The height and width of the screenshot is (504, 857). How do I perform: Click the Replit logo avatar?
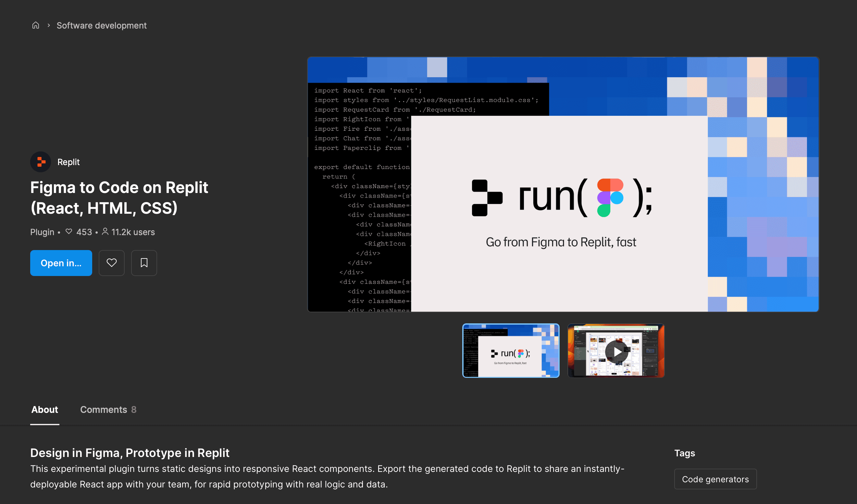[41, 162]
